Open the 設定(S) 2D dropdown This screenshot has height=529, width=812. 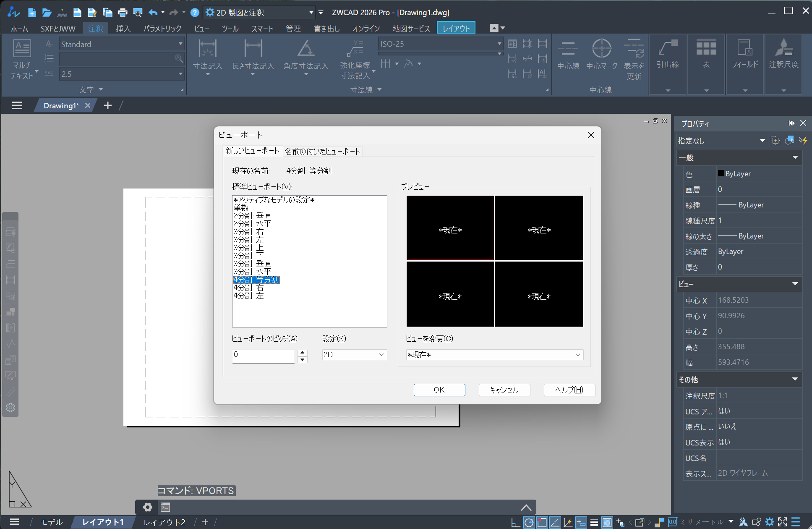click(x=355, y=355)
